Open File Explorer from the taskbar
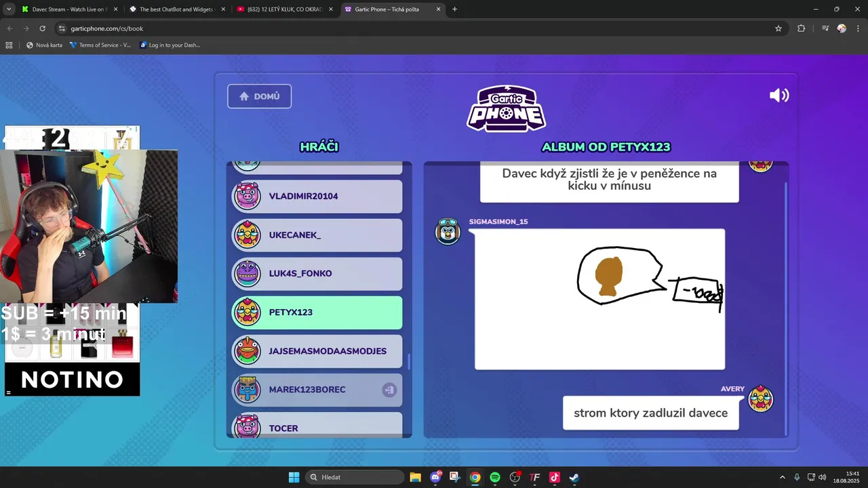 pyautogui.click(x=415, y=477)
